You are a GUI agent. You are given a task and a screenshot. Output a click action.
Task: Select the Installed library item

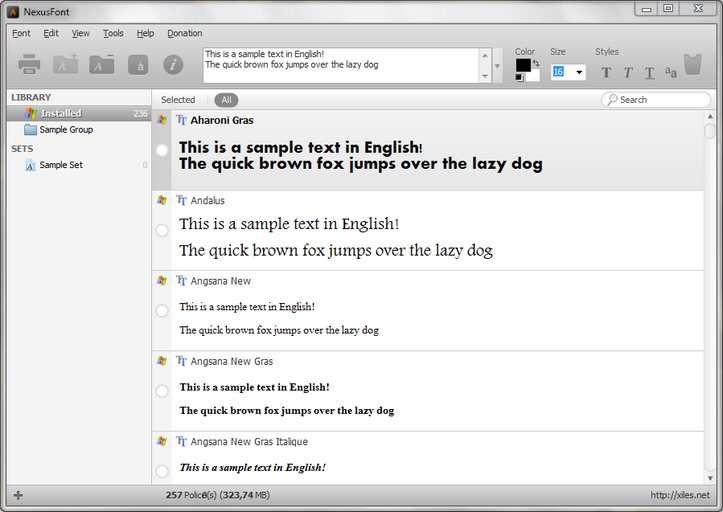pos(79,113)
